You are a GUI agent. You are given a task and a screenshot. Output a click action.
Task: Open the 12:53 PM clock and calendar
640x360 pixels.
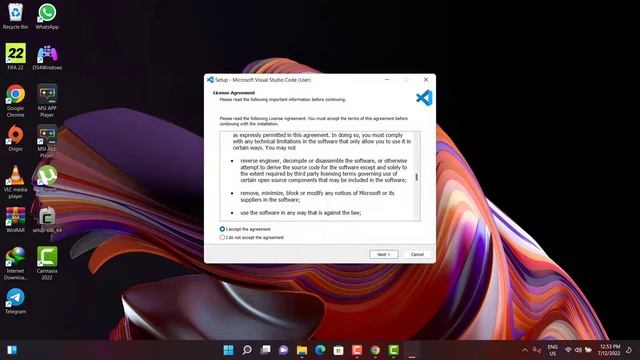609,350
